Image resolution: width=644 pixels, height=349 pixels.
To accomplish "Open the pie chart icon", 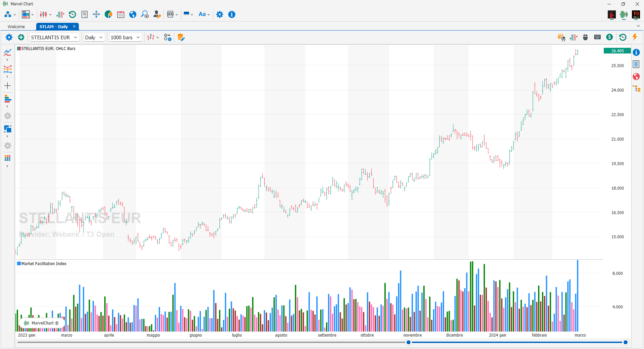I will click(x=108, y=14).
